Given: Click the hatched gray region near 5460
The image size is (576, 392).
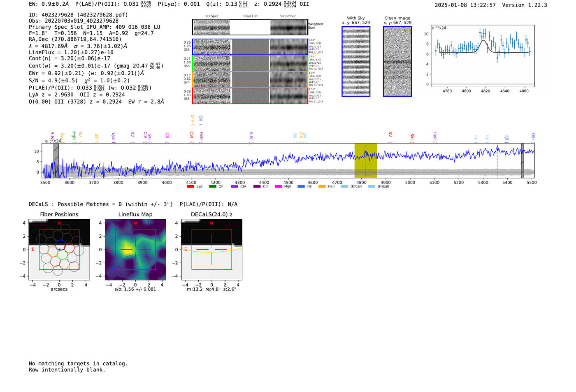Looking at the screenshot, I should tap(523, 161).
